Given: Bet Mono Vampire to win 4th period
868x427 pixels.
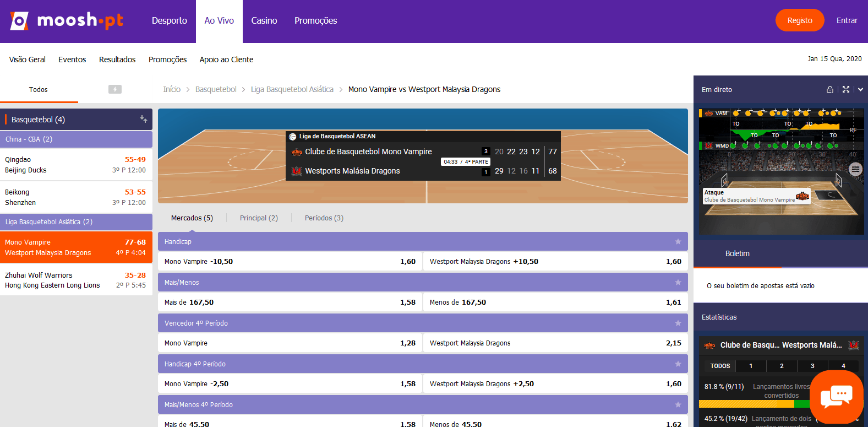Looking at the screenshot, I should [x=290, y=343].
